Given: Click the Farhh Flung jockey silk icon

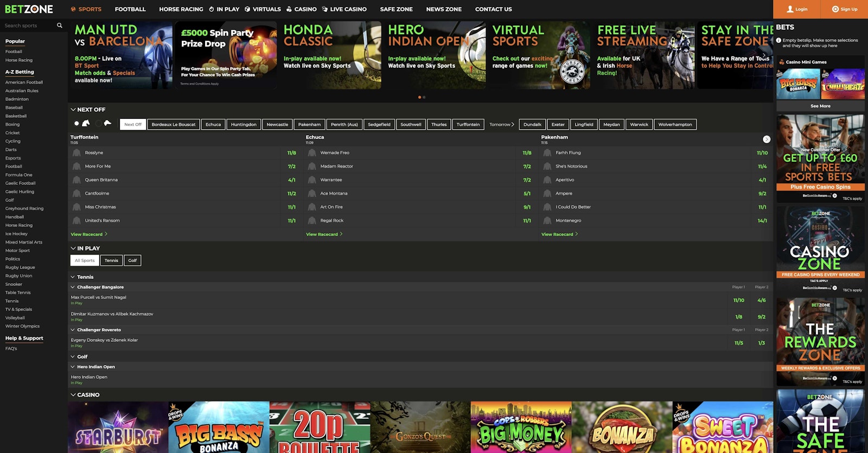Looking at the screenshot, I should [x=547, y=153].
